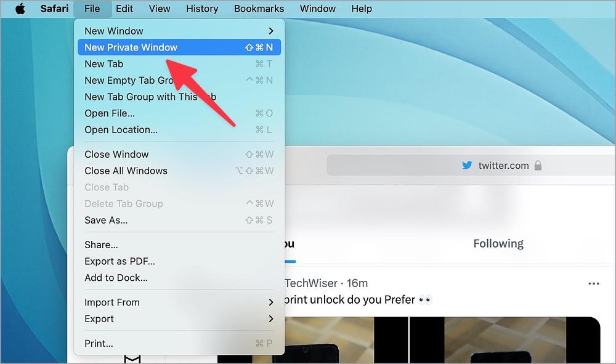The image size is (616, 364).
Task: Open the Help menu
Action: click(362, 9)
